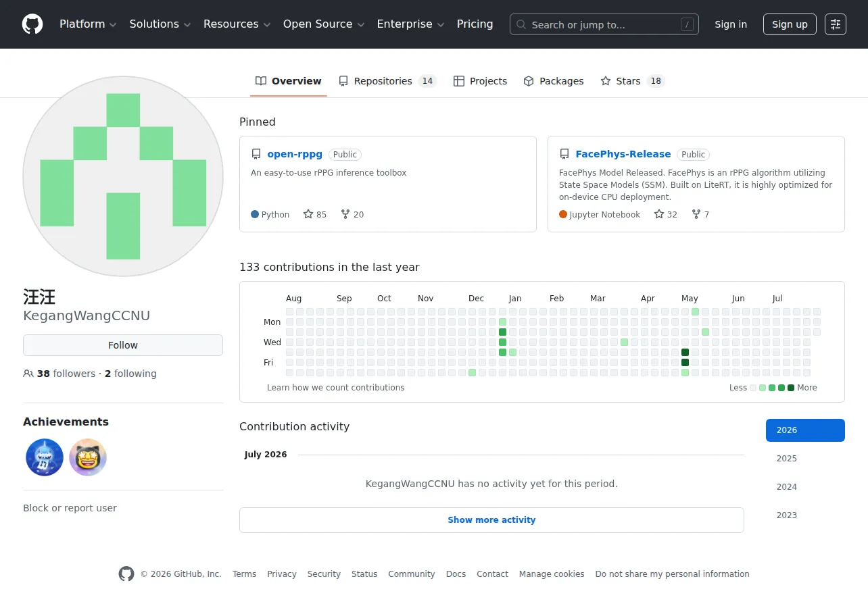Click the fork icon on open-rppg card
The width and height of the screenshot is (868, 610).
tap(345, 214)
